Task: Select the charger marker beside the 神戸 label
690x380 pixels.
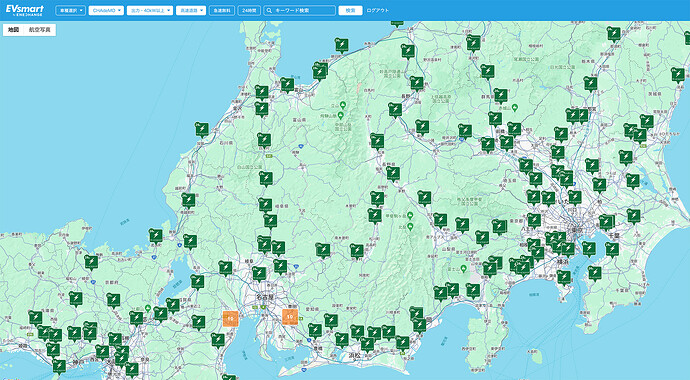Action: click(x=59, y=366)
